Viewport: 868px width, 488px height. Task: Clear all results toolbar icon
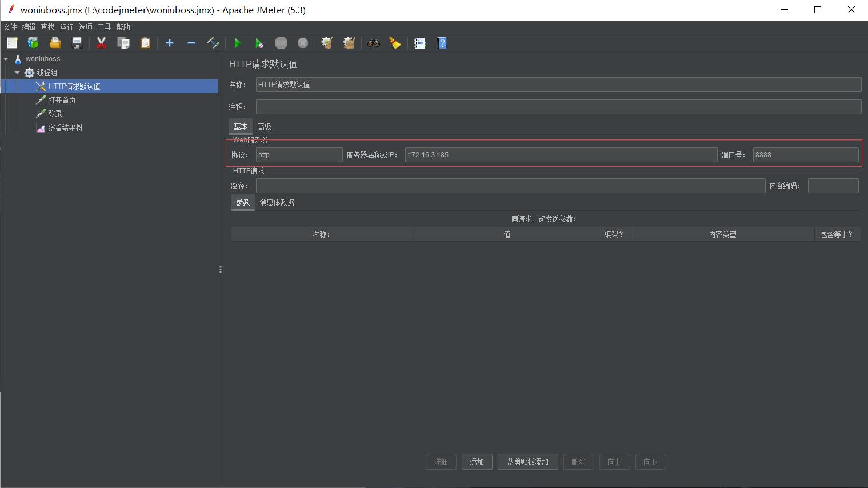tap(349, 43)
